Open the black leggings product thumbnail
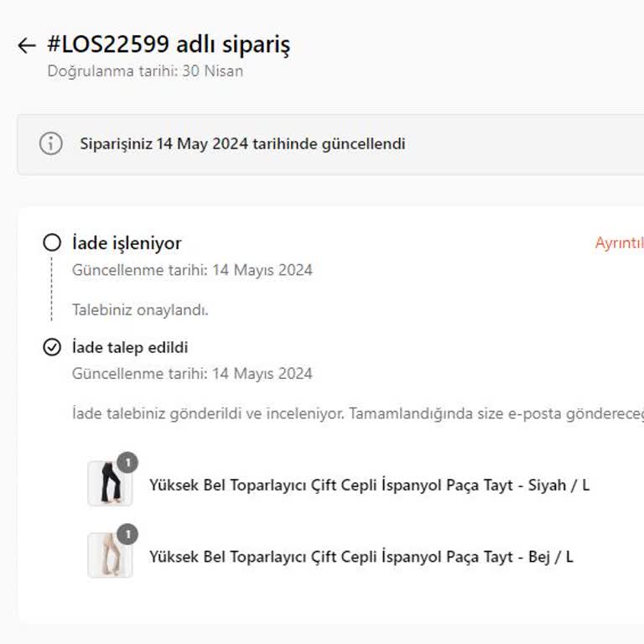 click(109, 484)
